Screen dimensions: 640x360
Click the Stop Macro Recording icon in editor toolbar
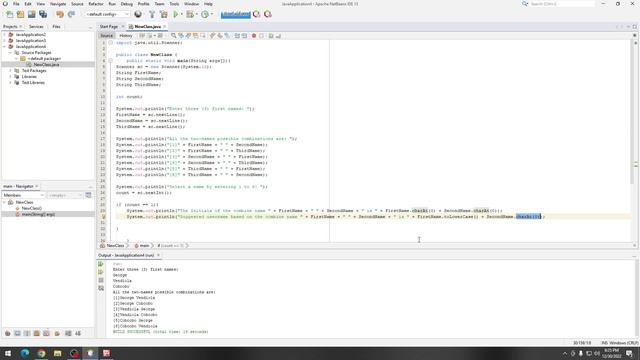pyautogui.click(x=262, y=36)
